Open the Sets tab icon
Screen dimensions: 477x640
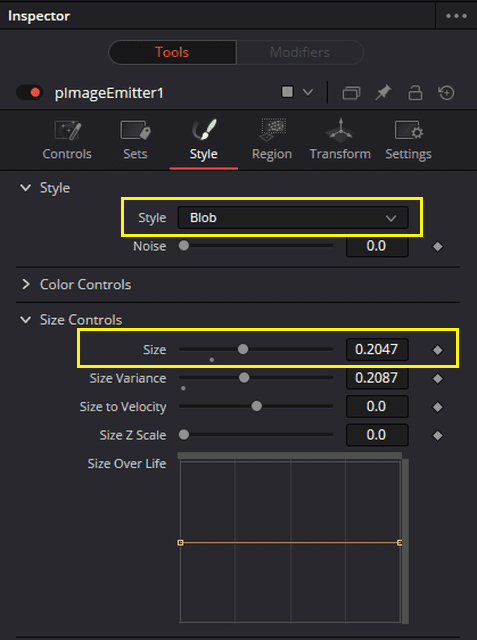tap(135, 131)
